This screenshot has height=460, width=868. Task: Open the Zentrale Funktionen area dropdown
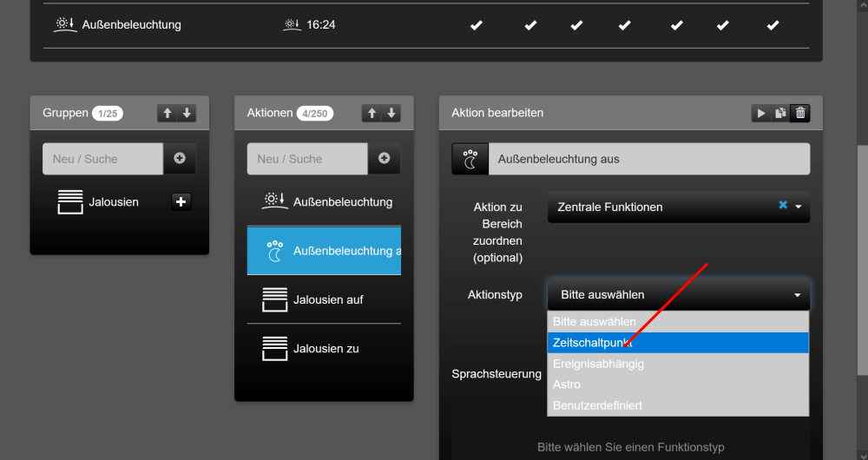(679, 207)
